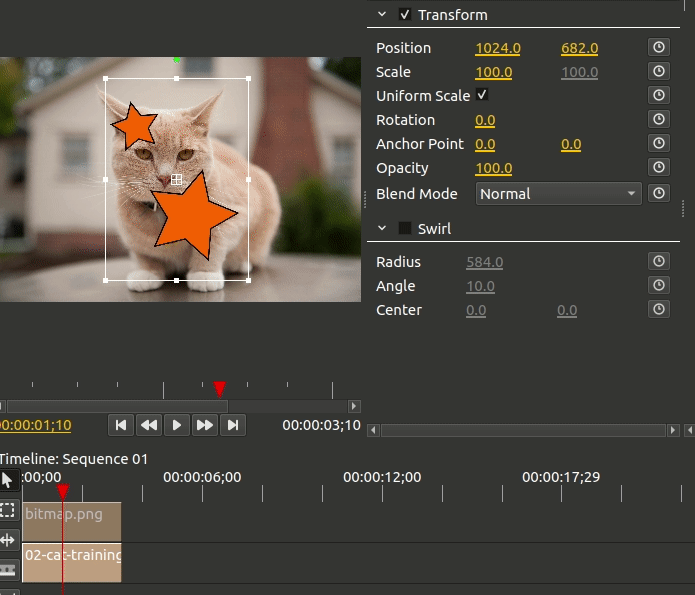Viewport: 695px width, 595px height.
Task: Enable the Swirl effect checkbox
Action: [x=405, y=228]
